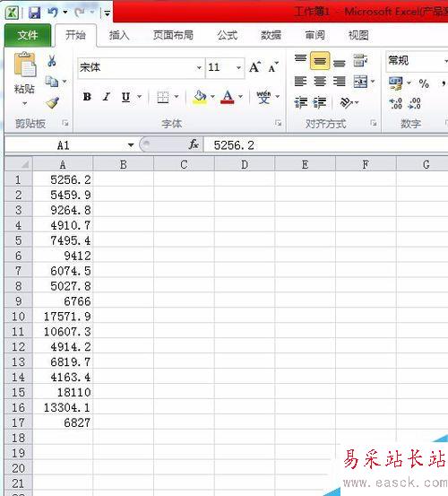
Task: Open the Font Color dropdown arrow
Action: pos(240,97)
